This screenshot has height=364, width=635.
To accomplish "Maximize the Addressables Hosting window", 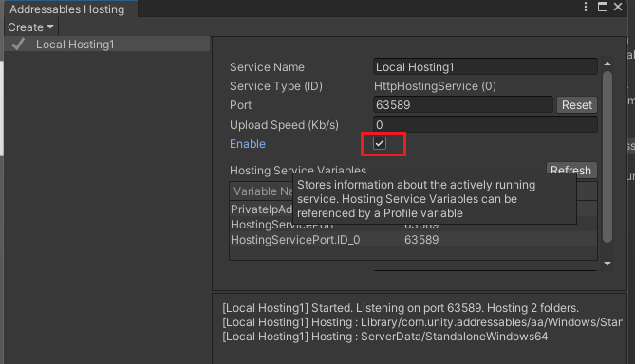I will [603, 7].
